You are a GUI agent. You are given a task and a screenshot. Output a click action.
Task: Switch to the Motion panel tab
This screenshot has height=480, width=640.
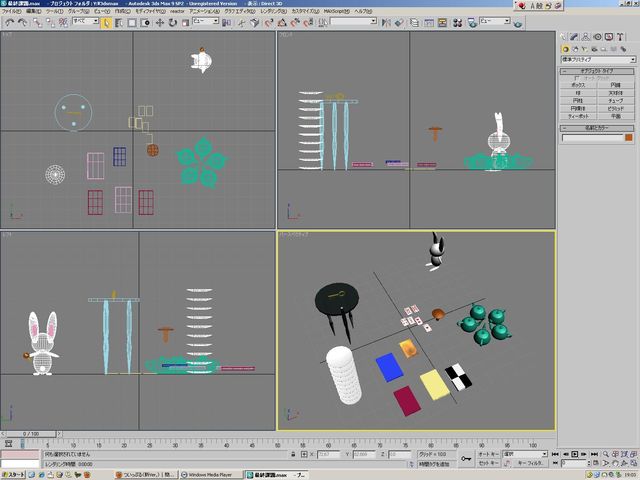(597, 37)
